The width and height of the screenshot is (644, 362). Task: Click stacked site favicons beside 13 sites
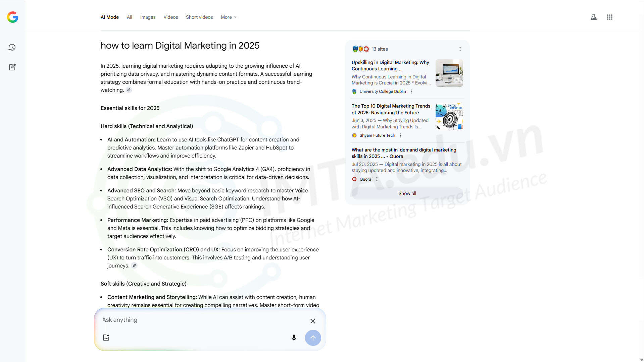coord(361,49)
